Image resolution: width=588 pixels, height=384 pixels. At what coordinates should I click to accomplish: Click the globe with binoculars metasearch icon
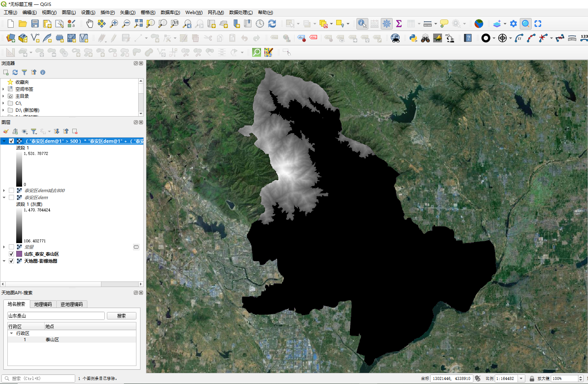[395, 38]
